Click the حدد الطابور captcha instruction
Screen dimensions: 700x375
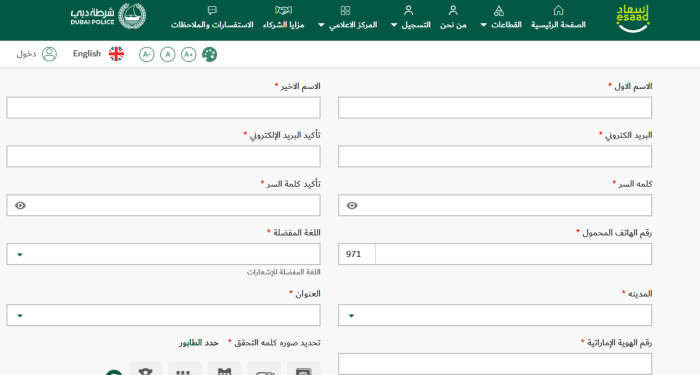199,343
